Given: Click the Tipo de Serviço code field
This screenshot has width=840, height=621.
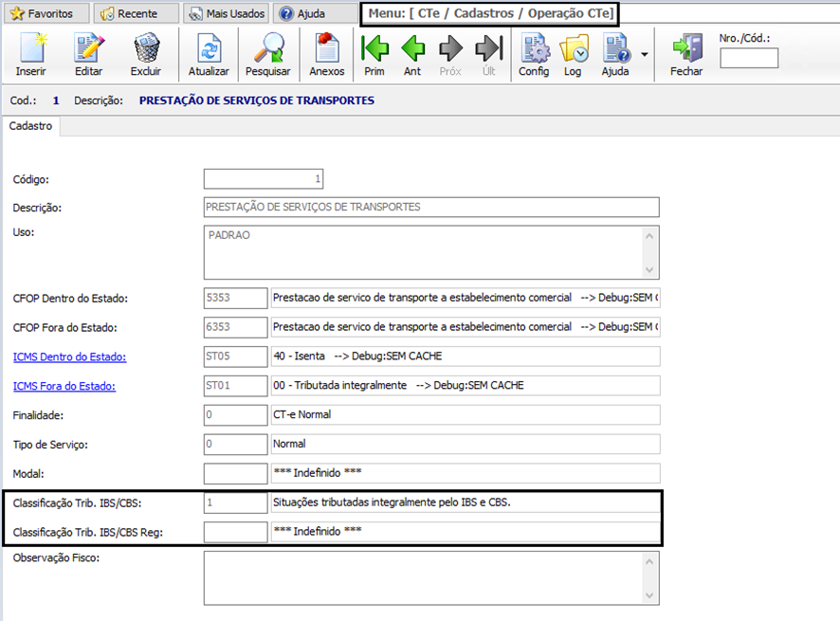Looking at the screenshot, I should pyautogui.click(x=236, y=445).
